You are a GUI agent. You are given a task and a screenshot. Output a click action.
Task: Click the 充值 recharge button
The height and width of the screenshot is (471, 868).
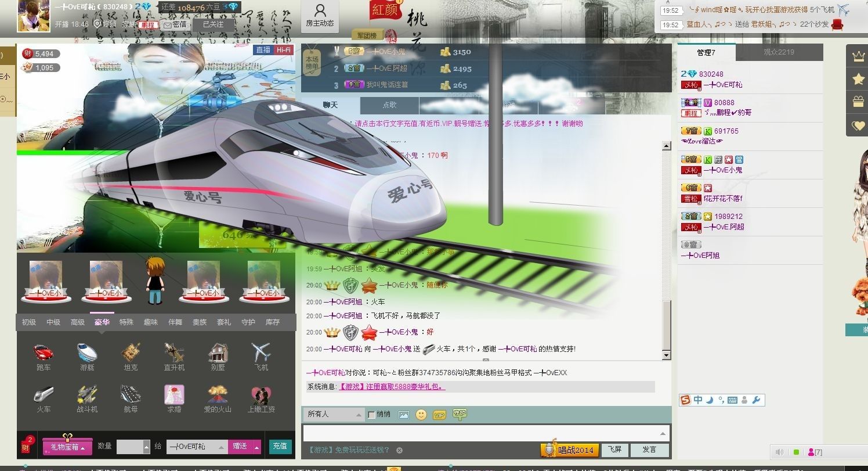point(280,446)
